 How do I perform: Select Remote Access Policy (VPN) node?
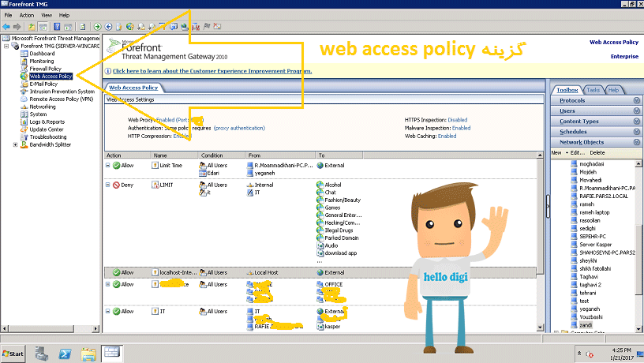[x=62, y=99]
